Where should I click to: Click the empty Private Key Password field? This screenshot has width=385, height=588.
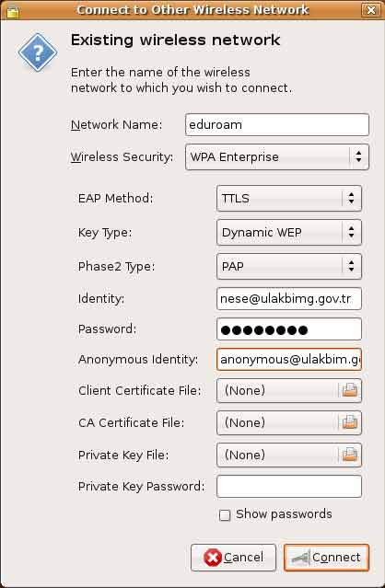click(289, 487)
